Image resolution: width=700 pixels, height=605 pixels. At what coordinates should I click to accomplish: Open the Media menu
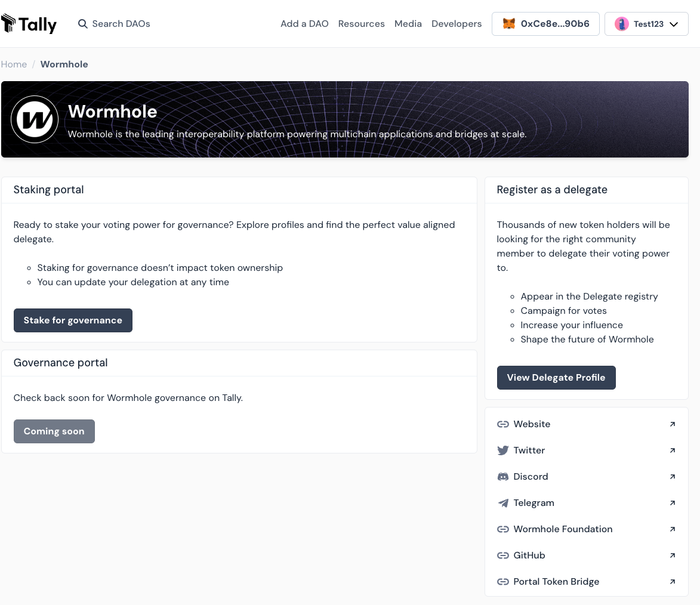coord(408,24)
